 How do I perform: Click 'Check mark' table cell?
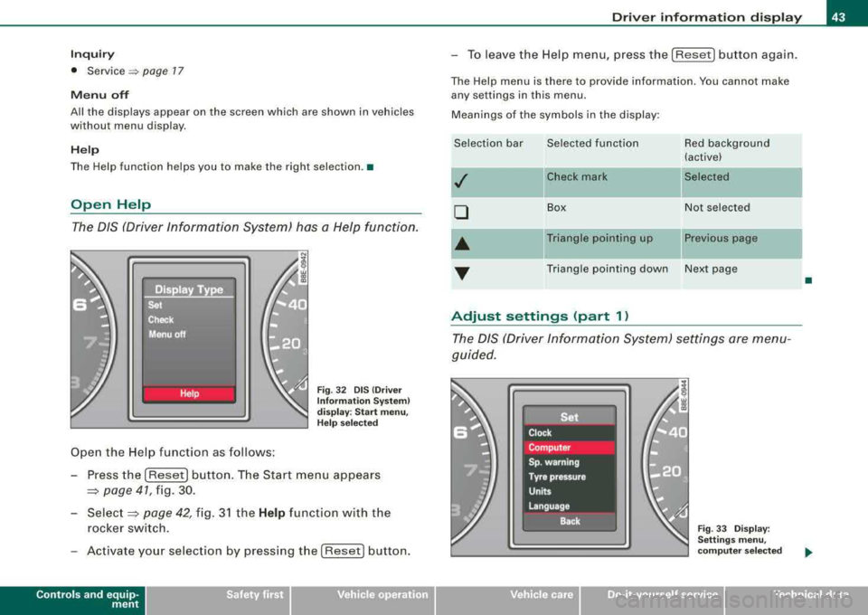(612, 182)
